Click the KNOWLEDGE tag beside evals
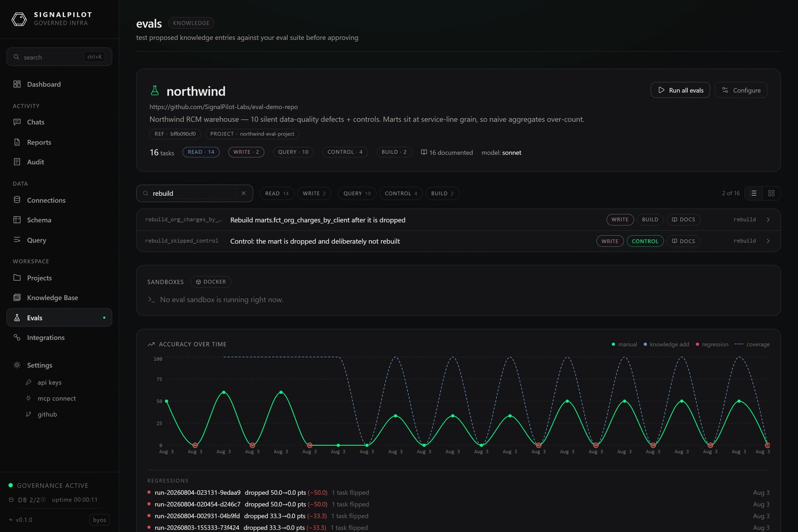The height and width of the screenshot is (532, 798). click(191, 23)
